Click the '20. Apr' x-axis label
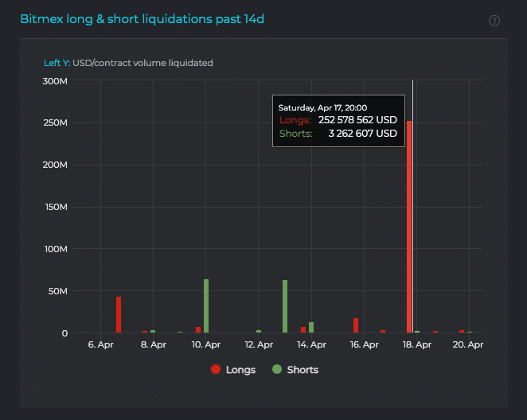527x420 pixels. tap(468, 344)
